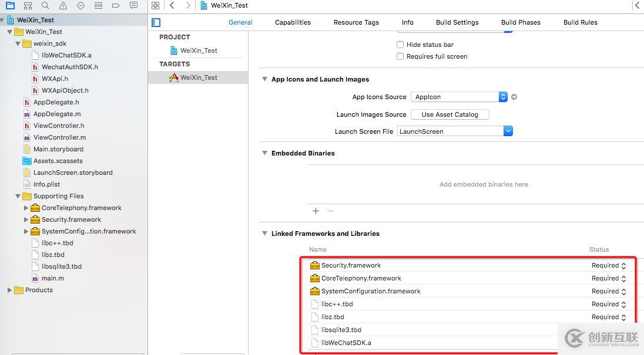Open the Build Phases tab
The height and width of the screenshot is (355, 644).
click(x=521, y=22)
